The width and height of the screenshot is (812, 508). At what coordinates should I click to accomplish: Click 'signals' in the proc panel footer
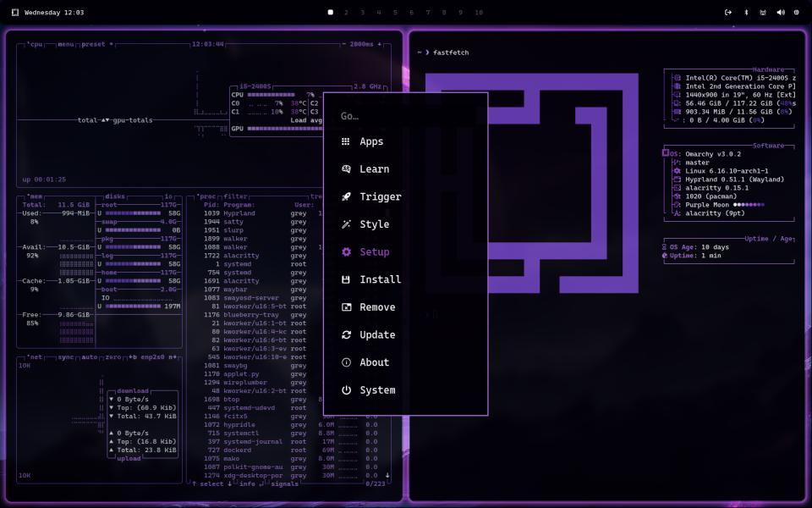(x=284, y=483)
